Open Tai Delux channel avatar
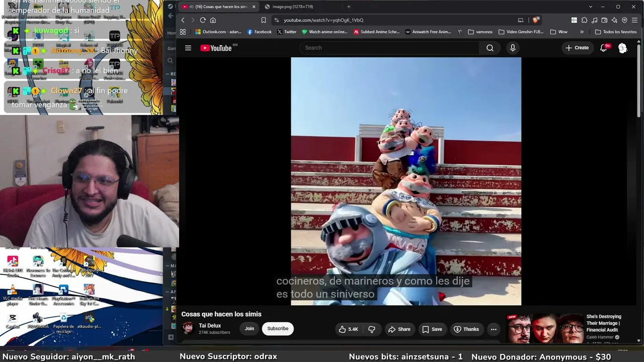Screen dimensions: 644x362 tap(188, 328)
